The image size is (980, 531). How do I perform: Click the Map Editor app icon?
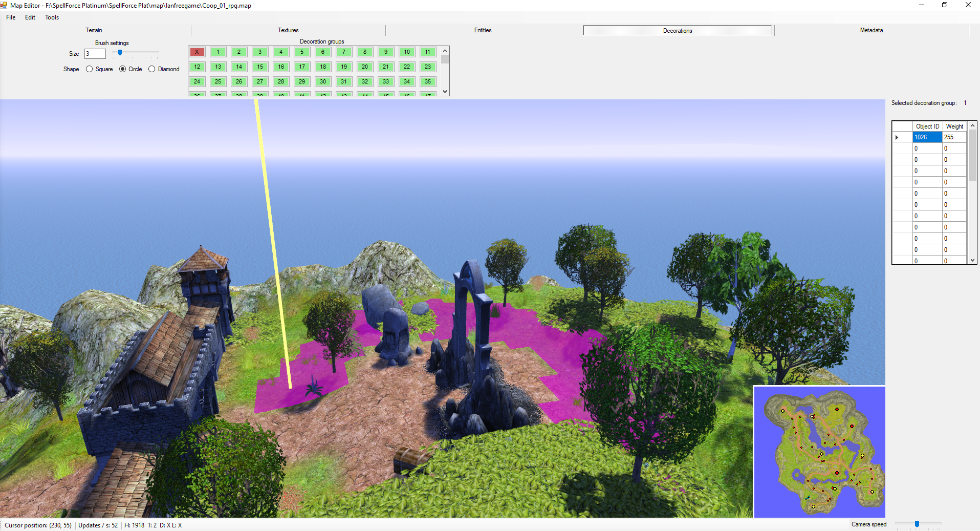point(5,5)
